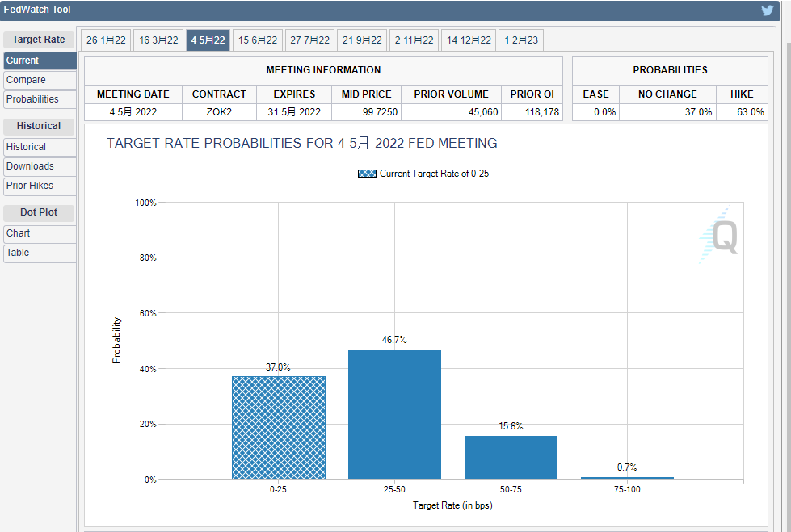
Task: Click the prior OI value 118,178
Action: [x=542, y=112]
